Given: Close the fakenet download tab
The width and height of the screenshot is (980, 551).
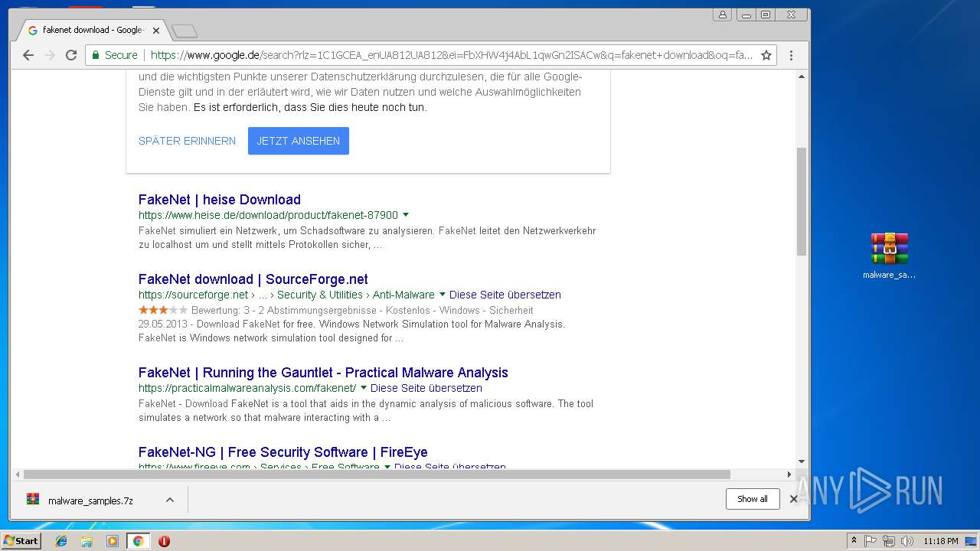Looking at the screenshot, I should (x=156, y=31).
